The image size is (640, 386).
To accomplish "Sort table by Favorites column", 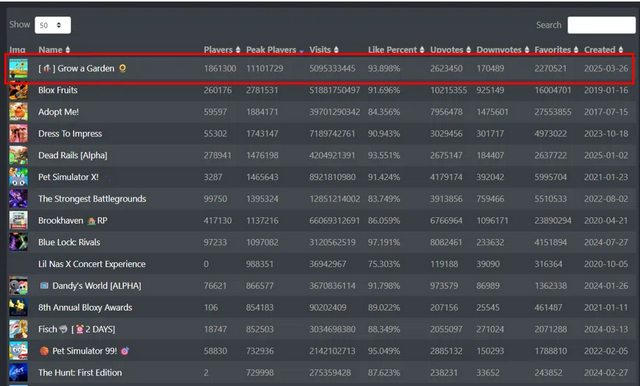I will [556, 50].
